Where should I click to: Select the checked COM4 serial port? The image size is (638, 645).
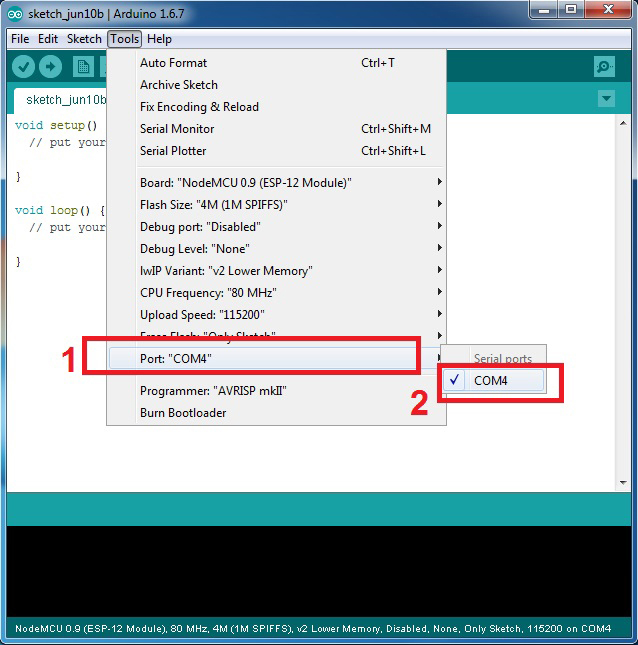(x=491, y=381)
